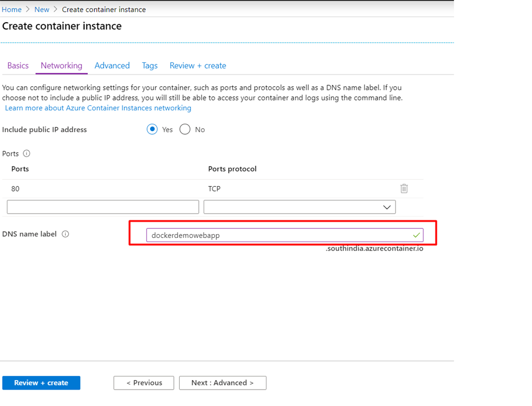
Task: Select Yes for Include public IP address
Action: point(152,129)
